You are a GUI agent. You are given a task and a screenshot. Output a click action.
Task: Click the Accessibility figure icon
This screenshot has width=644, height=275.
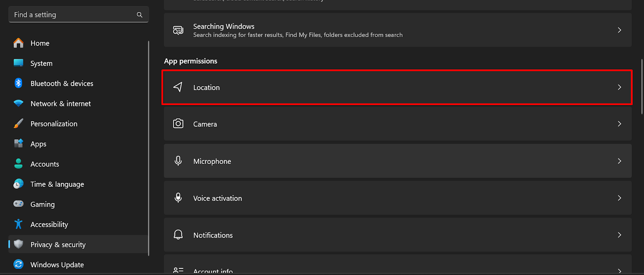19,224
